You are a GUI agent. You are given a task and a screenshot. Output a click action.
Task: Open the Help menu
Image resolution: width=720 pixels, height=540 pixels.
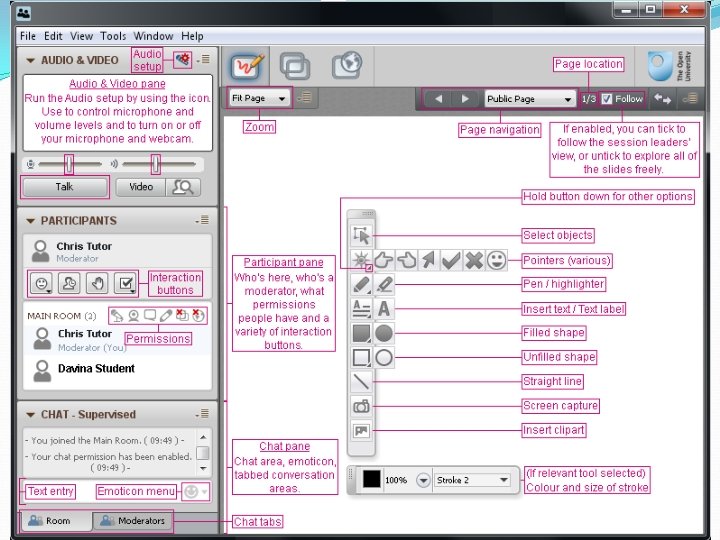[192, 36]
